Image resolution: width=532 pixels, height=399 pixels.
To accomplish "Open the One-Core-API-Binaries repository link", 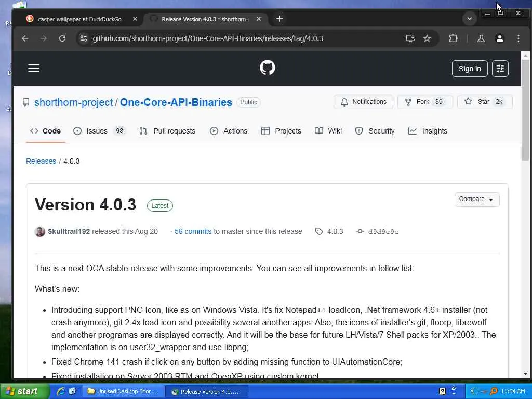I will pyautogui.click(x=176, y=102).
